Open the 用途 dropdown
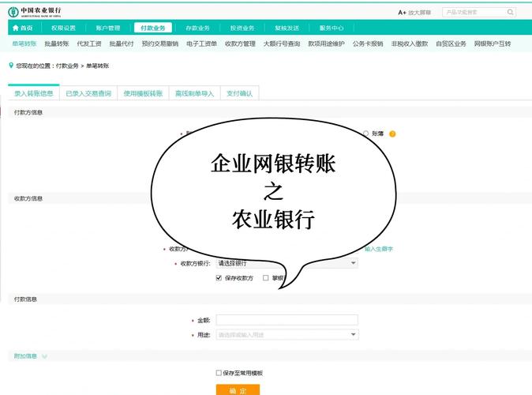 point(287,334)
